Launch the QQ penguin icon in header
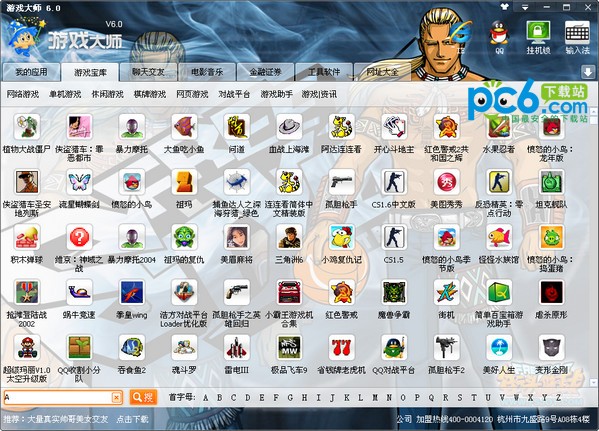 point(499,33)
